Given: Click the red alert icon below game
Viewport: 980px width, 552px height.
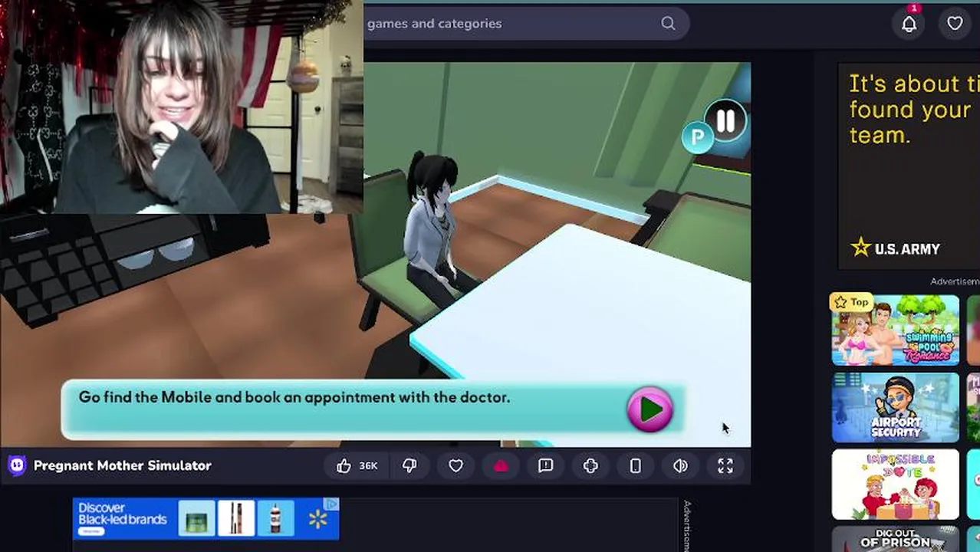Looking at the screenshot, I should pyautogui.click(x=501, y=465).
